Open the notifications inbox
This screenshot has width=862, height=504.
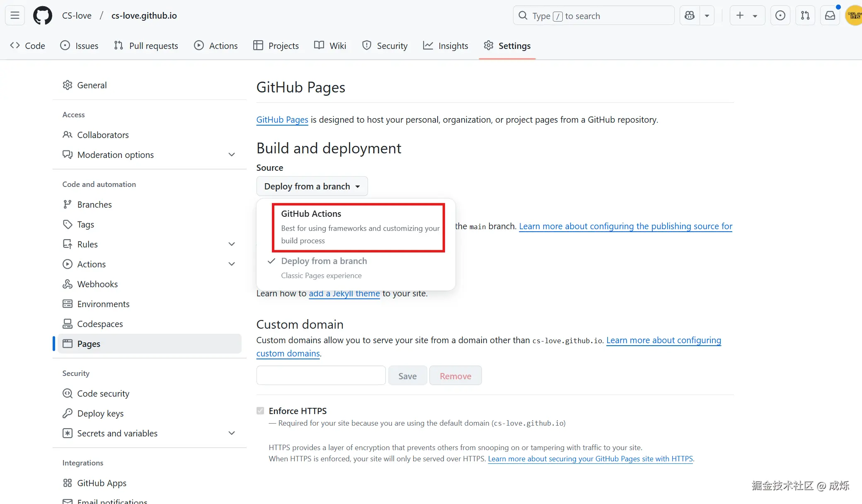click(x=830, y=16)
